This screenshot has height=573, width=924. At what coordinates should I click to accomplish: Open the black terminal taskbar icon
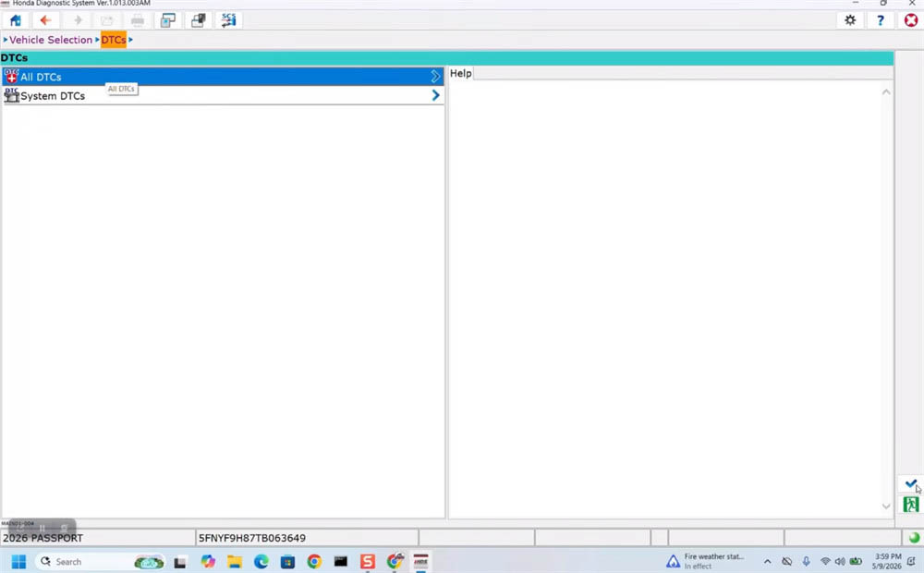[x=341, y=562]
